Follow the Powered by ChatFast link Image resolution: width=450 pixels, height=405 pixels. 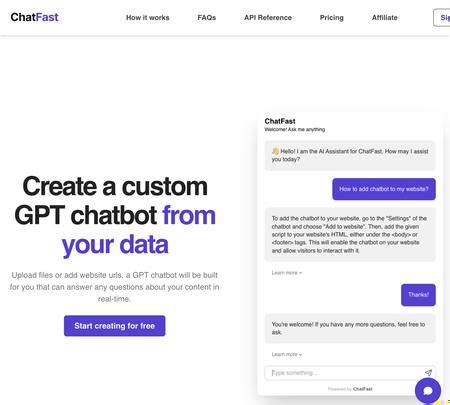coord(350,389)
